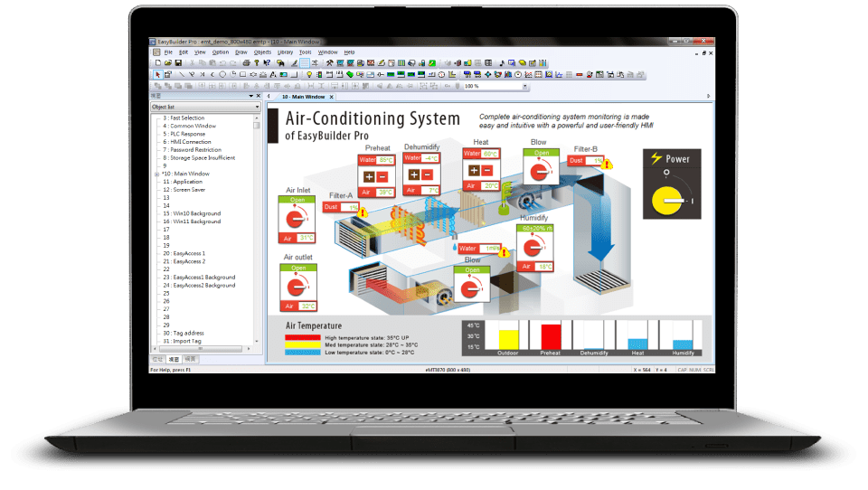
Task: Click Preheat plus button
Action: (369, 177)
